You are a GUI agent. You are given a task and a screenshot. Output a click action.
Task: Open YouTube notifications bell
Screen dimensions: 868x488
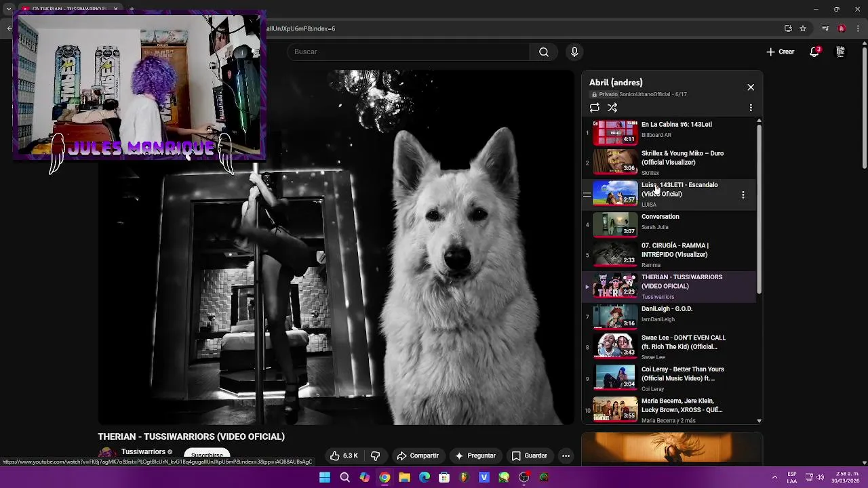coord(814,52)
